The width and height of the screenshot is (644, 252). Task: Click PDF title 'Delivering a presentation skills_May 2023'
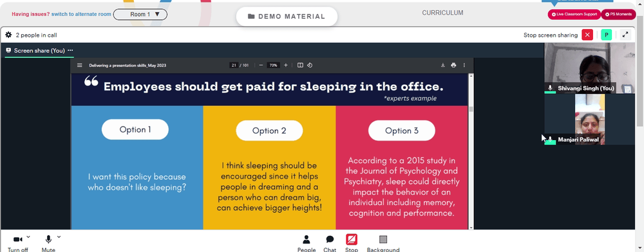point(128,65)
